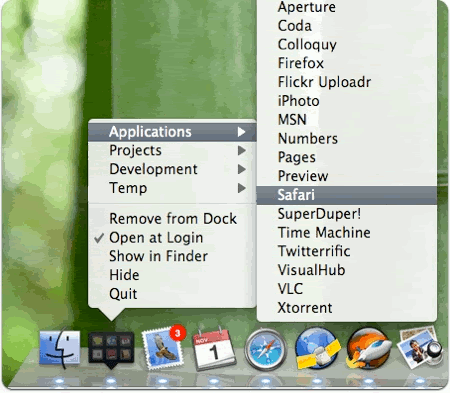Image resolution: width=450 pixels, height=393 pixels.
Task: Launch Coda from the Applications submenu
Action: click(x=347, y=26)
